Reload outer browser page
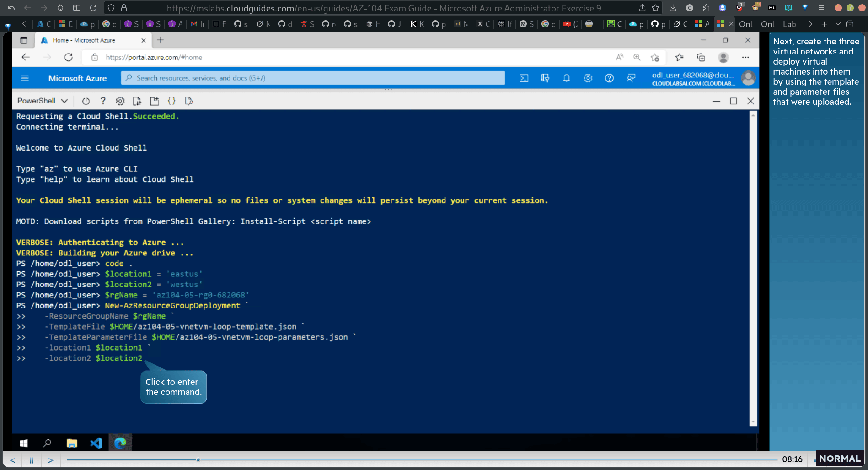This screenshot has height=470, width=868. click(x=93, y=8)
